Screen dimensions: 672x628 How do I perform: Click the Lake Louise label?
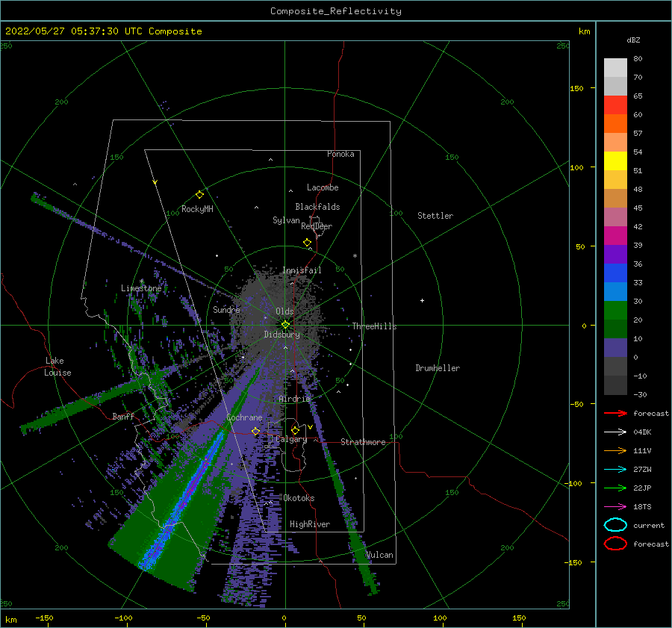[x=57, y=367]
